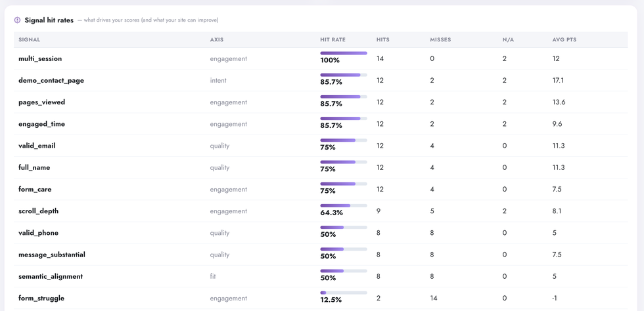The height and width of the screenshot is (311, 644).
Task: Click the fit axis of semantic_alignment
Action: click(x=213, y=276)
